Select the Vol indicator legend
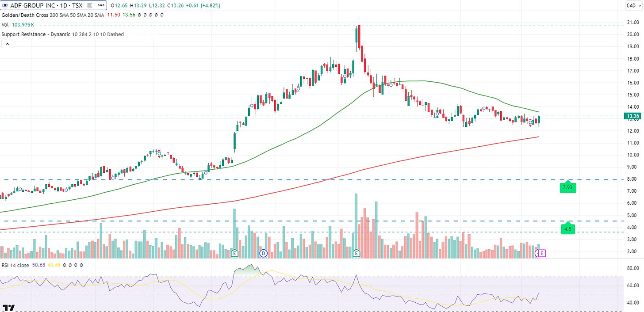This screenshot has width=644, height=312. pos(5,25)
